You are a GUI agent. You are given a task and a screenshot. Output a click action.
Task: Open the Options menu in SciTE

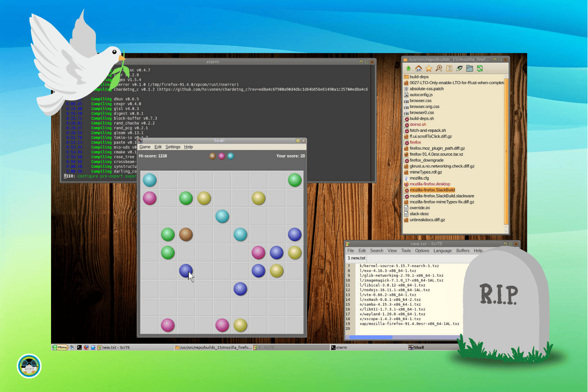point(422,250)
